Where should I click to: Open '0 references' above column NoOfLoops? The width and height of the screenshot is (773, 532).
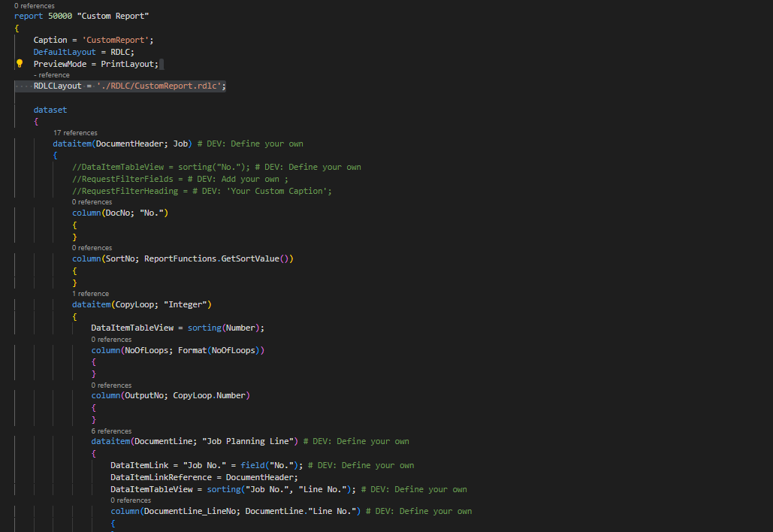(x=111, y=339)
